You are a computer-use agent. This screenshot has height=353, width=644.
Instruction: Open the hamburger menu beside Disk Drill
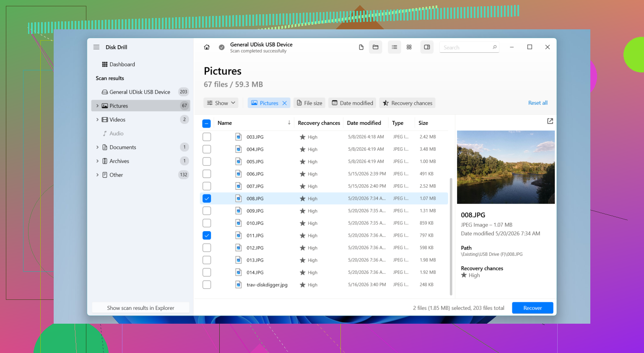click(96, 47)
